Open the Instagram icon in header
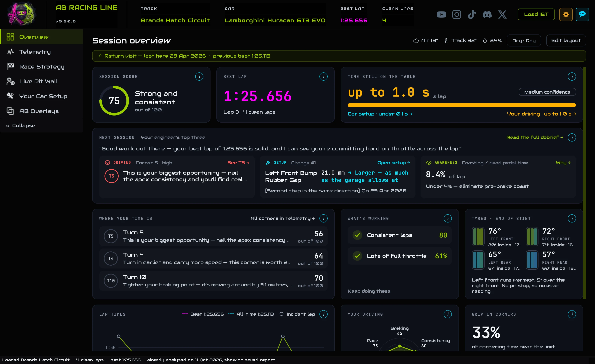This screenshot has width=595, height=364. click(x=456, y=14)
